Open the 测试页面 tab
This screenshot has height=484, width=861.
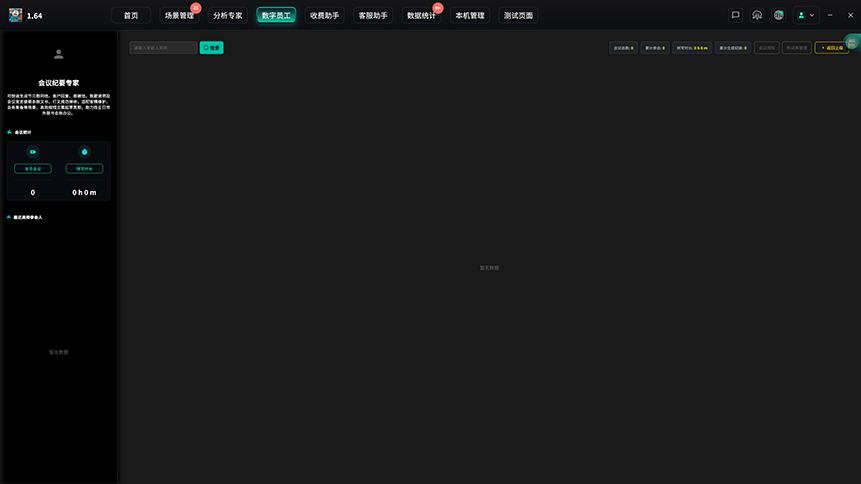click(518, 15)
